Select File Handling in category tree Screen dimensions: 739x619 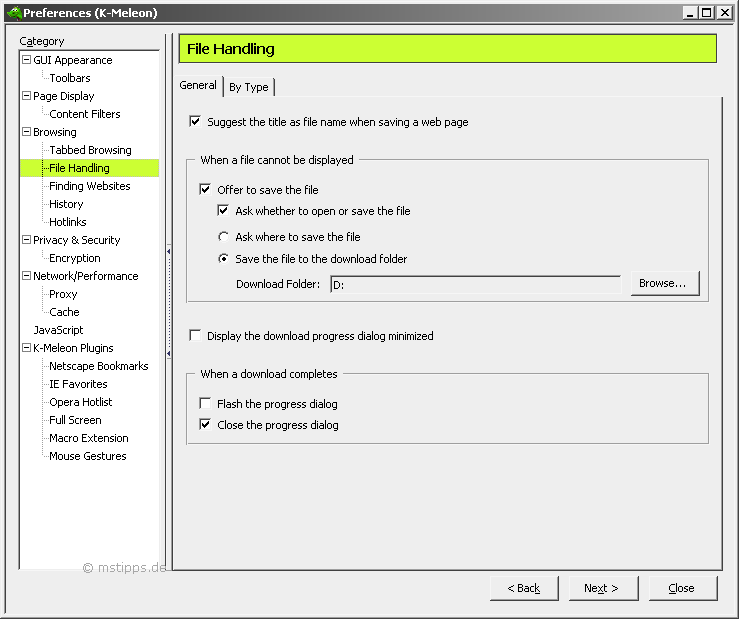pyautogui.click(x=79, y=168)
